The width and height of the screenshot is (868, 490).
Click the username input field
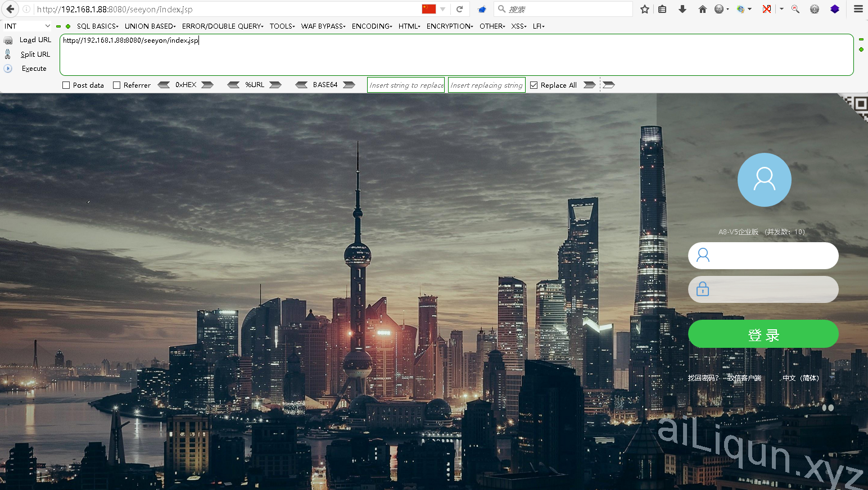[770, 256]
